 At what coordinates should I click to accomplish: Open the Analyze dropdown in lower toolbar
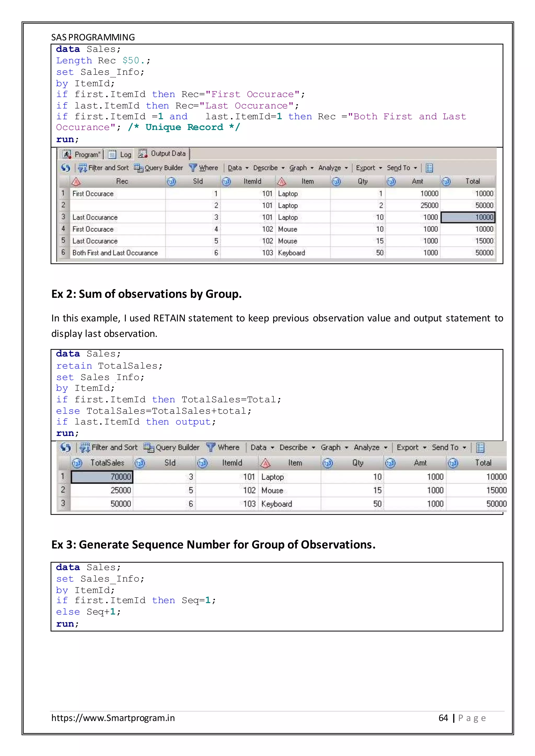(x=370, y=447)
